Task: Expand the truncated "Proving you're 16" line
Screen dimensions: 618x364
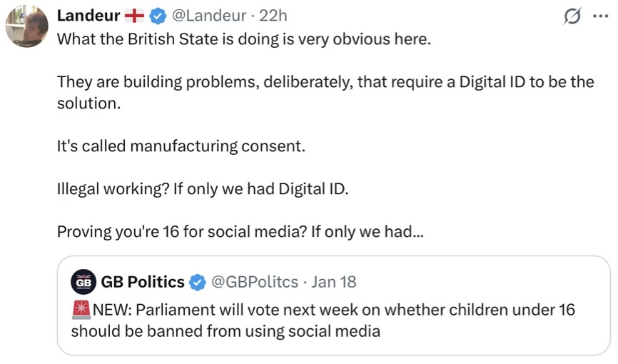Action: pyautogui.click(x=240, y=232)
